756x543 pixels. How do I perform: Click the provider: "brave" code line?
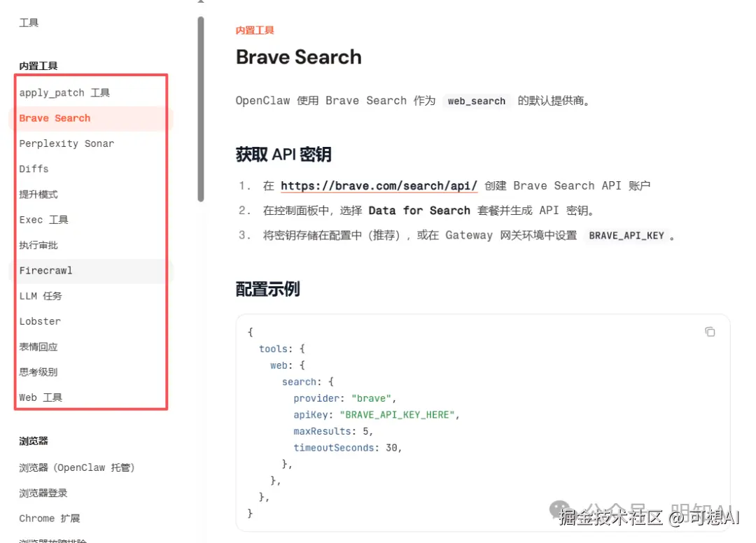[x=344, y=398]
